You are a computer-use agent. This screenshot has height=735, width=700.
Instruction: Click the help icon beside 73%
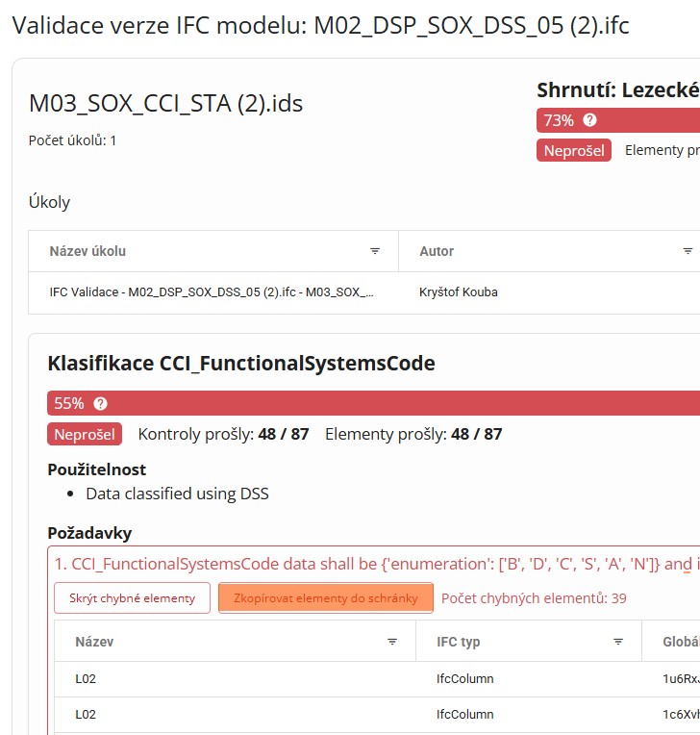(589, 120)
